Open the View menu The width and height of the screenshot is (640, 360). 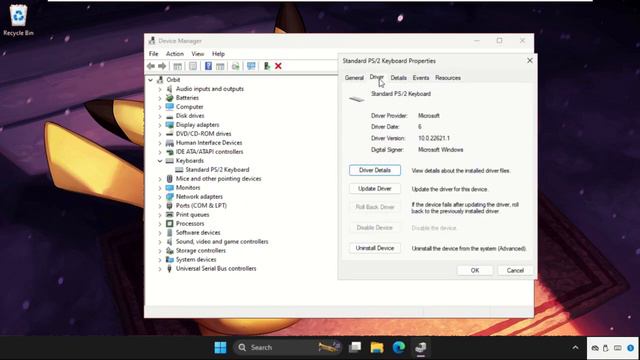(x=198, y=54)
